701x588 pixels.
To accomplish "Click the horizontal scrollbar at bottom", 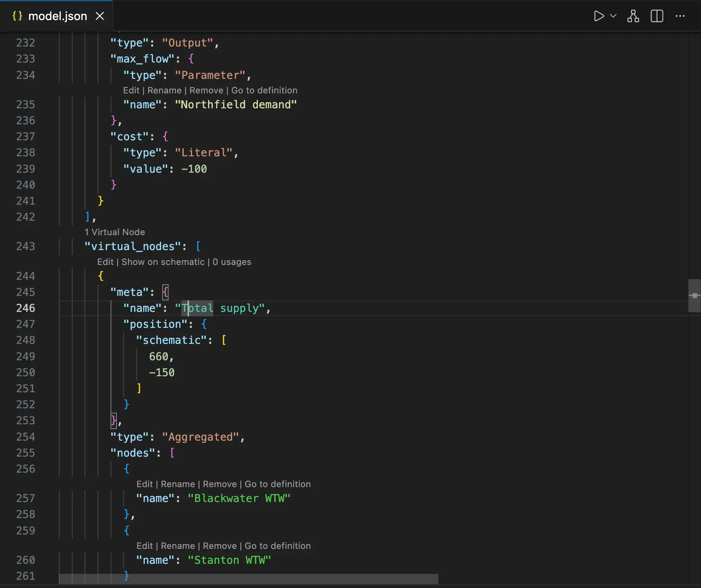I will point(249,579).
